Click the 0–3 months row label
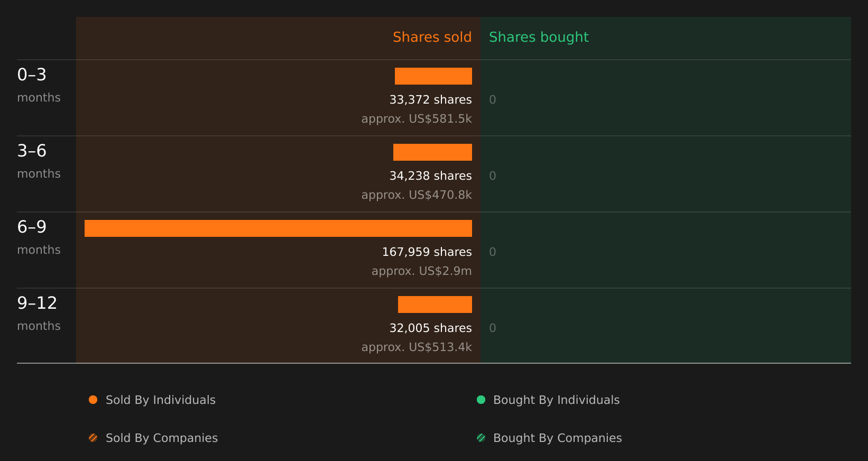The image size is (868, 461). click(39, 85)
